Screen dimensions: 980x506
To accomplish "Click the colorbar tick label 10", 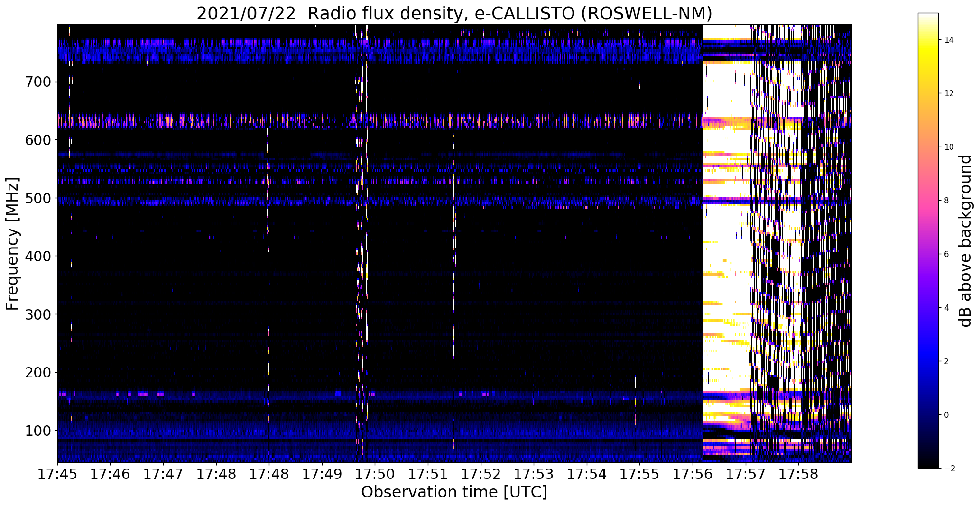I will 949,147.
